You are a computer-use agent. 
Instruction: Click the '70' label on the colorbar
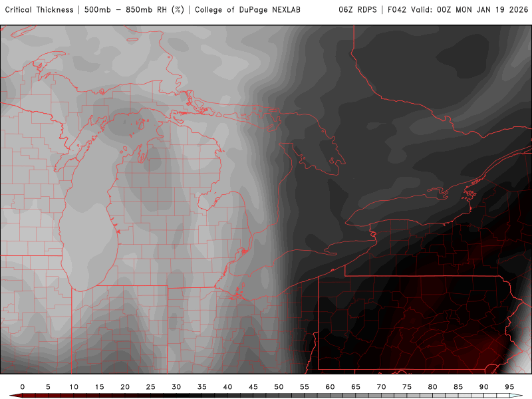coord(381,387)
